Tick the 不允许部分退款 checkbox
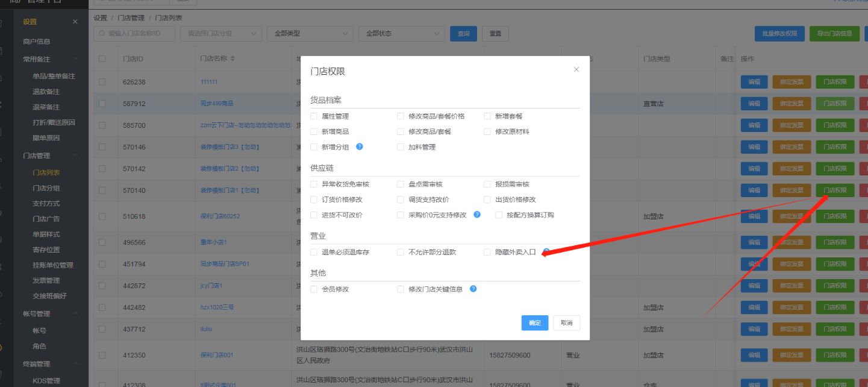 pyautogui.click(x=401, y=252)
